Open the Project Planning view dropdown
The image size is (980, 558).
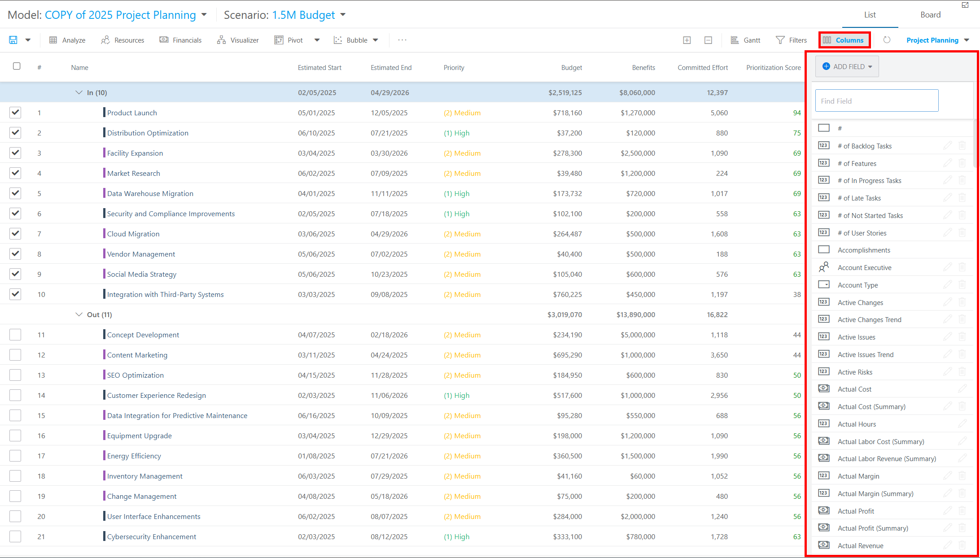[938, 40]
